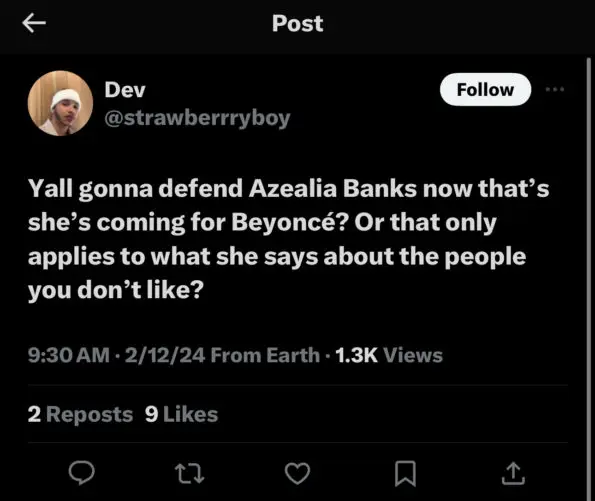Open the reply comment bubble icon
The height and width of the screenshot is (501, 595).
tap(82, 473)
